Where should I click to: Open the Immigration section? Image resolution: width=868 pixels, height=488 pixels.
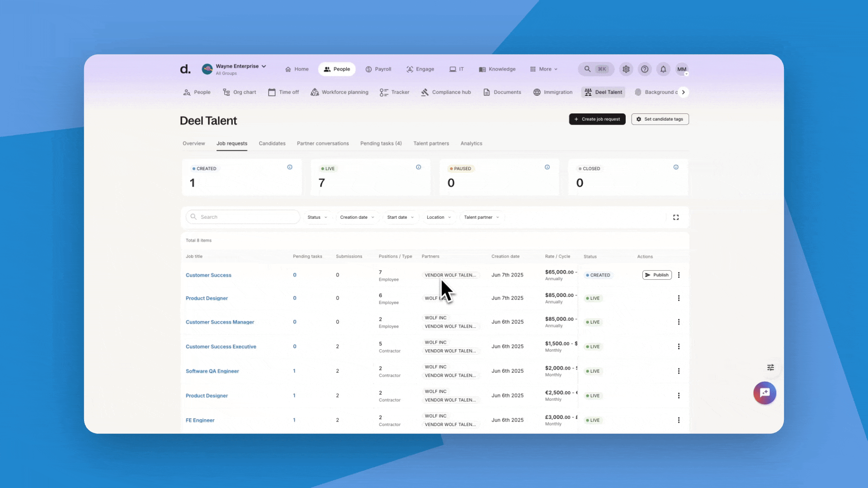552,92
